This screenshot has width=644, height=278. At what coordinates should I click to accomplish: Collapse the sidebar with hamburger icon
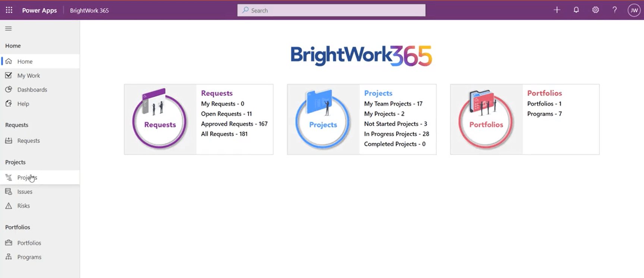click(8, 28)
